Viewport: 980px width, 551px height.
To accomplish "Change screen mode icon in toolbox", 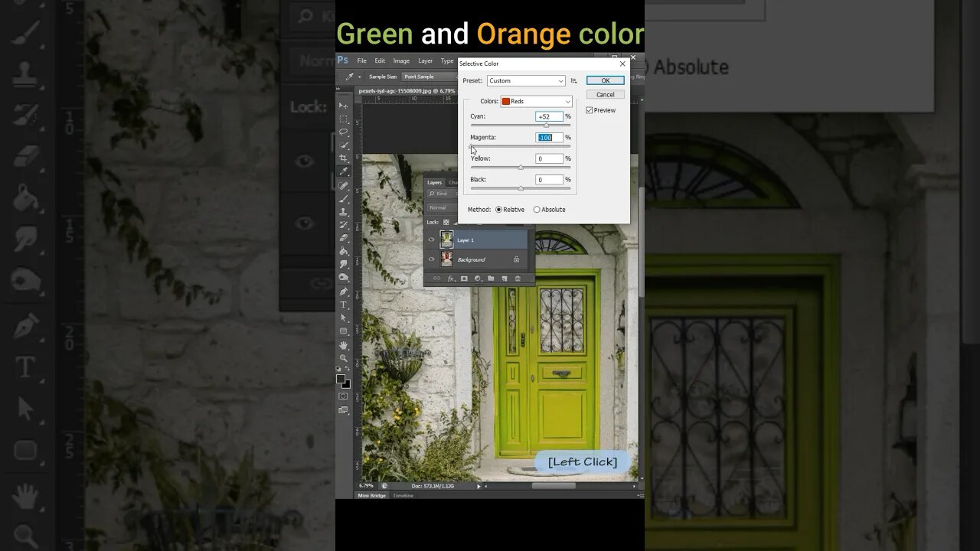I will click(x=343, y=409).
